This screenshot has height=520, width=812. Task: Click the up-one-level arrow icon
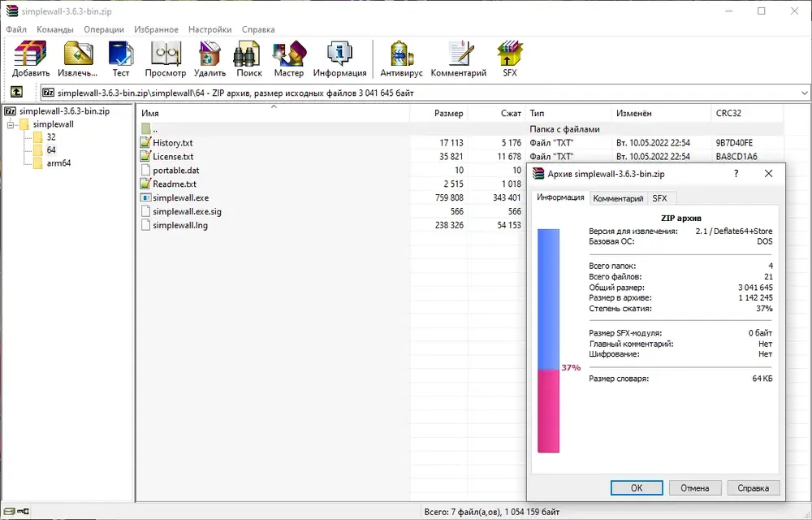(x=16, y=92)
